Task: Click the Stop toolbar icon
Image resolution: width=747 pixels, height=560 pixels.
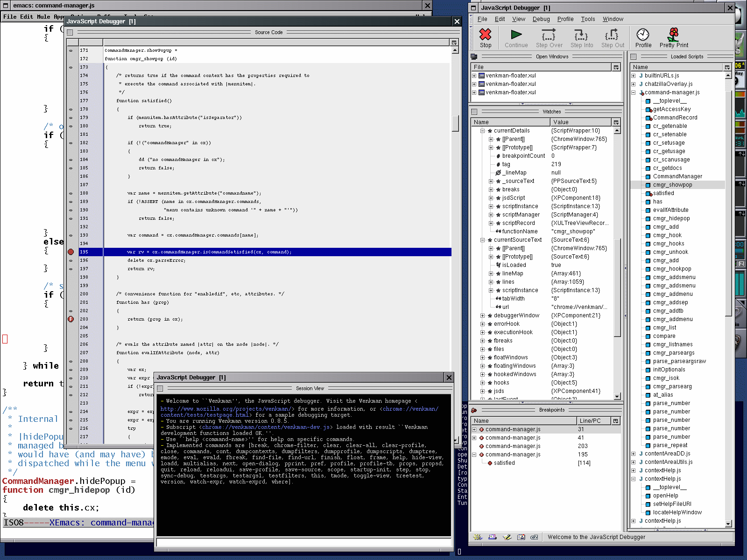Action: [486, 34]
